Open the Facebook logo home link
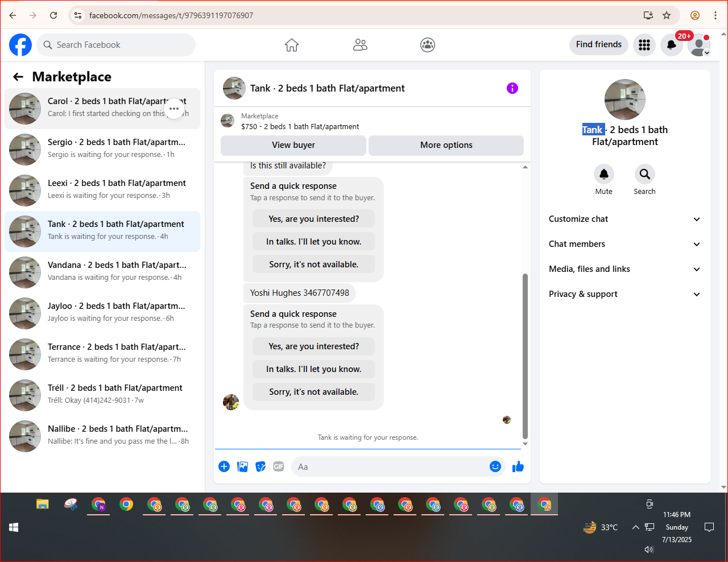 point(20,45)
